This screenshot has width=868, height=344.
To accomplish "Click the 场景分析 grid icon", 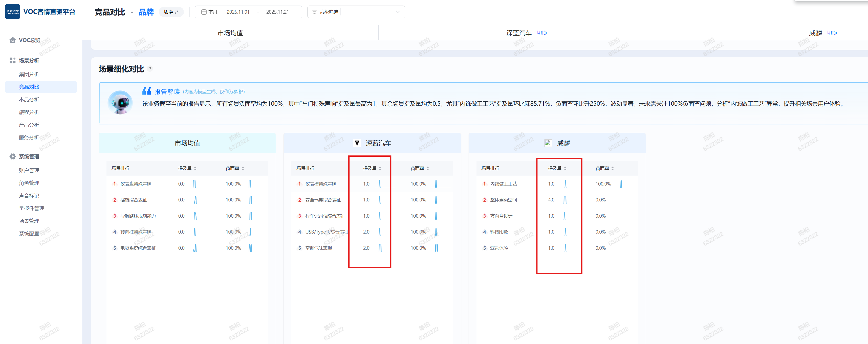I will [12, 61].
